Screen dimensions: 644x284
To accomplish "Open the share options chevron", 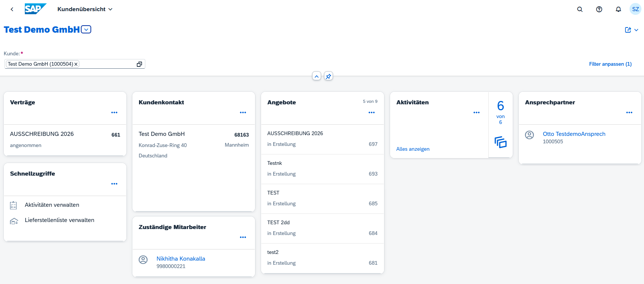I will click(636, 30).
